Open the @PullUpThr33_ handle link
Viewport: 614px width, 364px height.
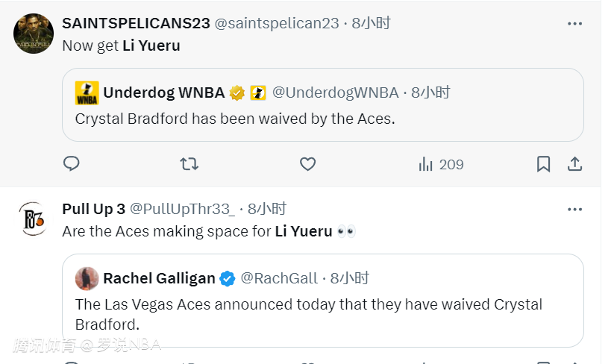click(x=182, y=209)
